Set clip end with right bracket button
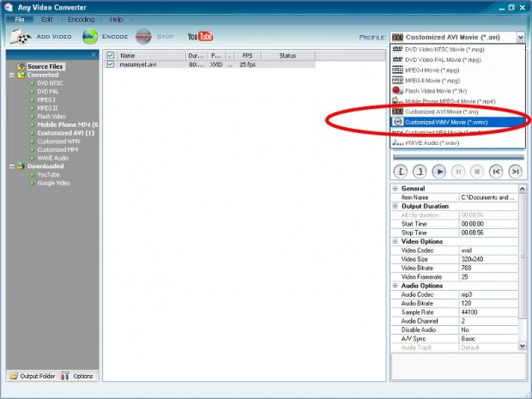This screenshot has width=532, height=399. click(420, 172)
